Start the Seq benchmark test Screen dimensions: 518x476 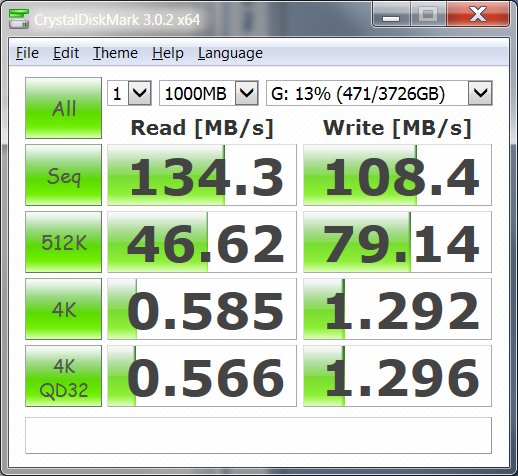pos(63,175)
